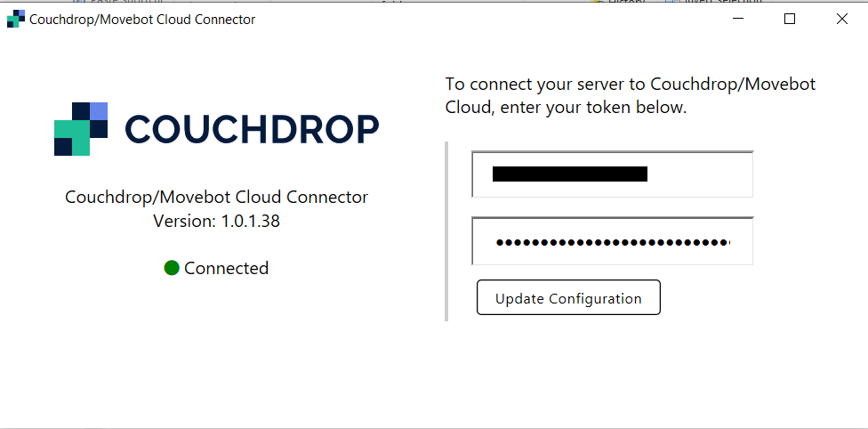This screenshot has height=429, width=868.
Task: Click the Connected status label
Action: click(226, 268)
